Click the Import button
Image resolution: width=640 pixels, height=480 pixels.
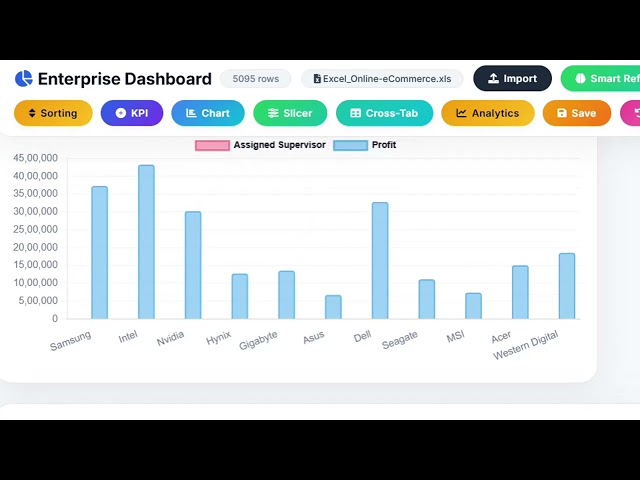(513, 78)
